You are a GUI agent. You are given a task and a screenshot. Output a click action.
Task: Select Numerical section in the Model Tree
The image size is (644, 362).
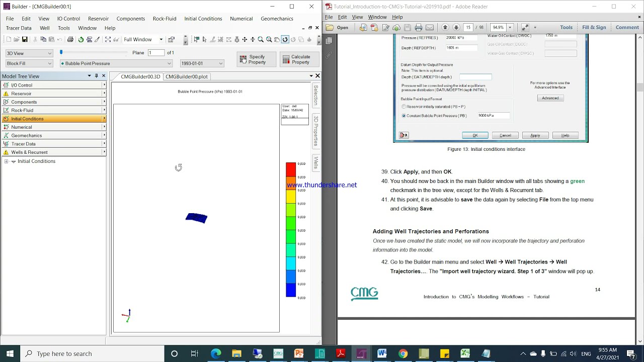pos(53,127)
